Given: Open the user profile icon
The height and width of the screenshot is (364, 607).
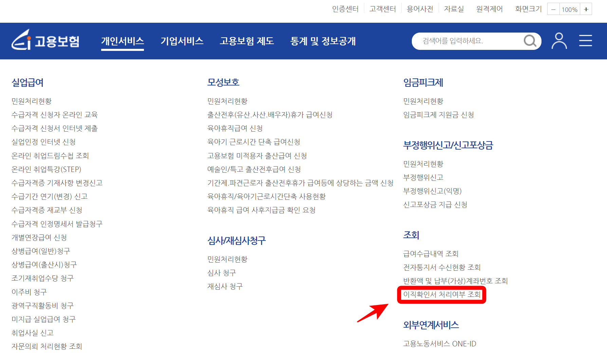Looking at the screenshot, I should pos(559,41).
